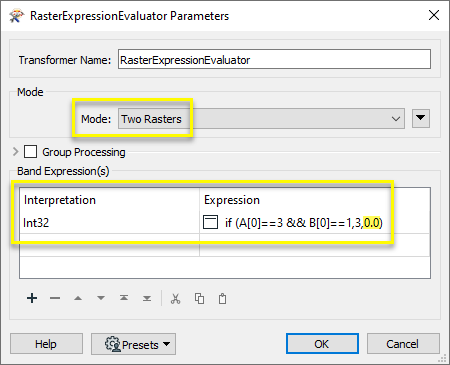Remove the selected band expression row
Image resolution: width=450 pixels, height=365 pixels.
click(55, 298)
